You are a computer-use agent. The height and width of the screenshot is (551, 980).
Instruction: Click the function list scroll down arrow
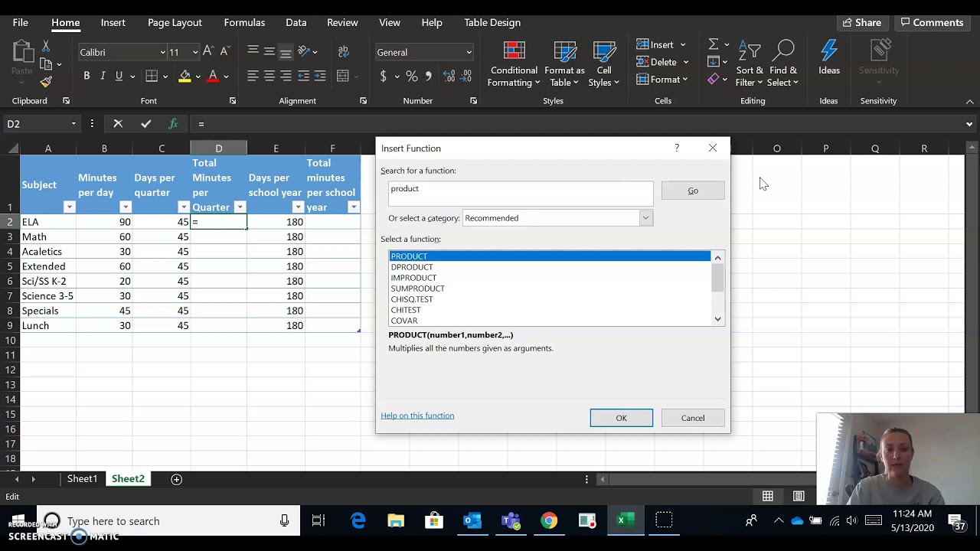coord(717,319)
